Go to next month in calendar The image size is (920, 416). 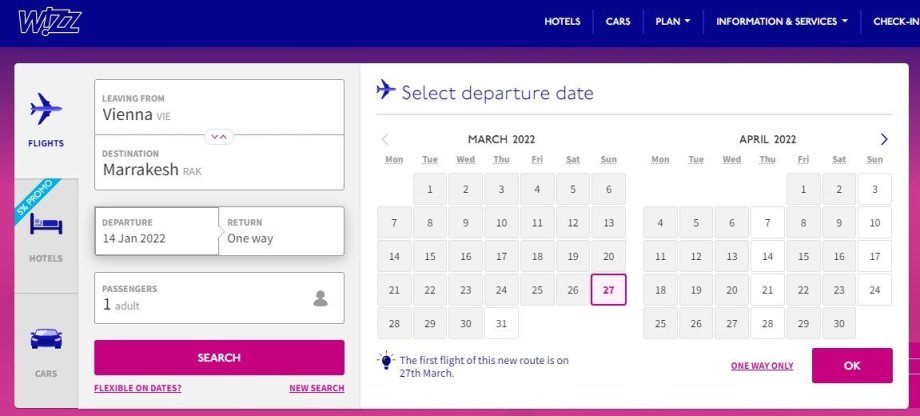883,139
